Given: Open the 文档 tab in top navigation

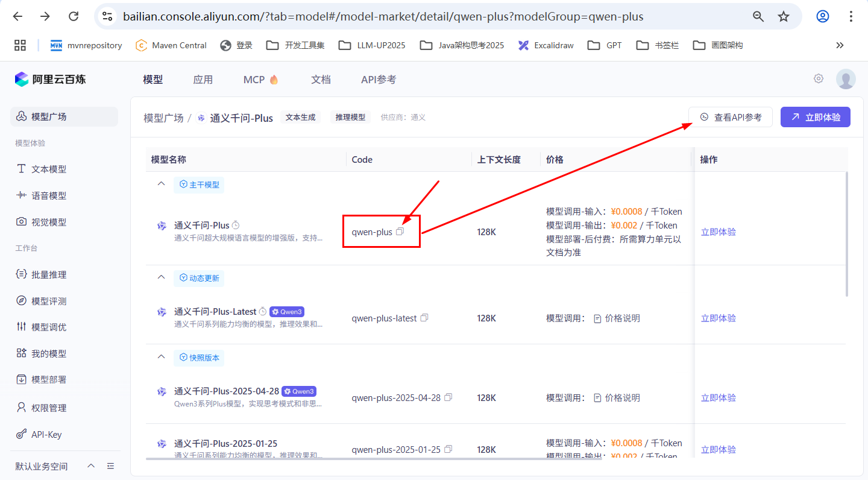Looking at the screenshot, I should [x=321, y=79].
